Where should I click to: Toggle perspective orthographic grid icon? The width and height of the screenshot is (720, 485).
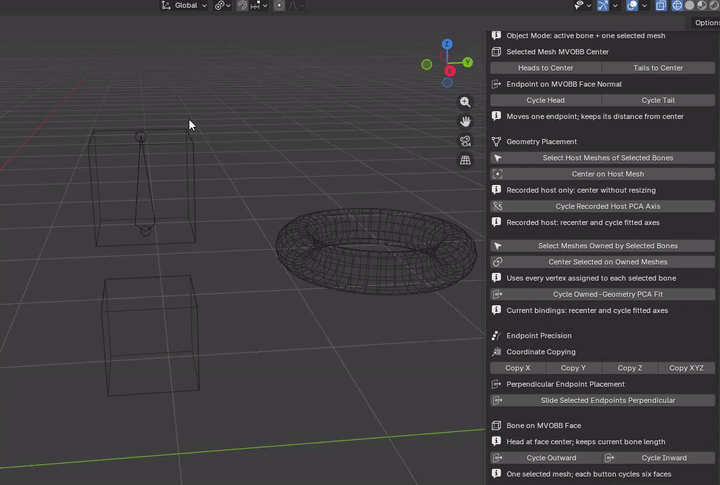(465, 160)
